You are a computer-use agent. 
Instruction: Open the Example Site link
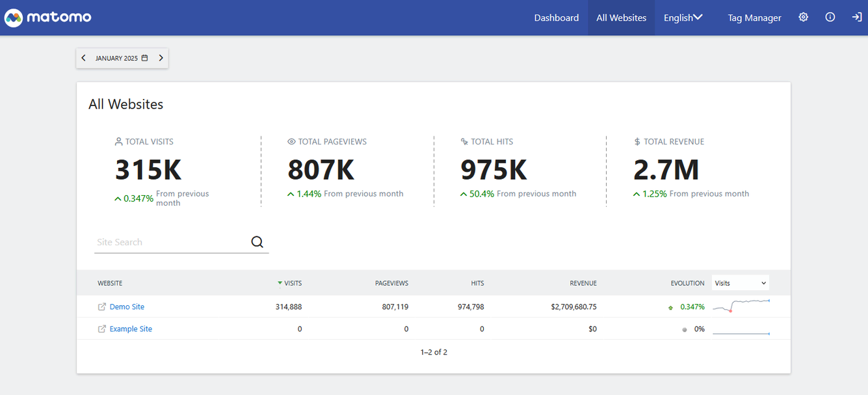coord(131,329)
